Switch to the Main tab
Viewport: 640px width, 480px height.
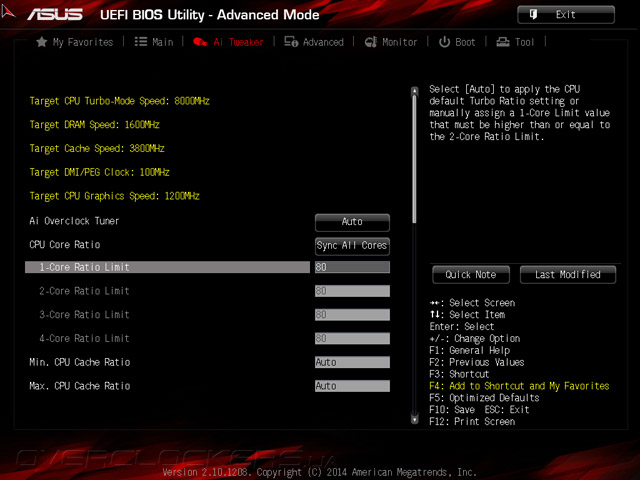154,42
